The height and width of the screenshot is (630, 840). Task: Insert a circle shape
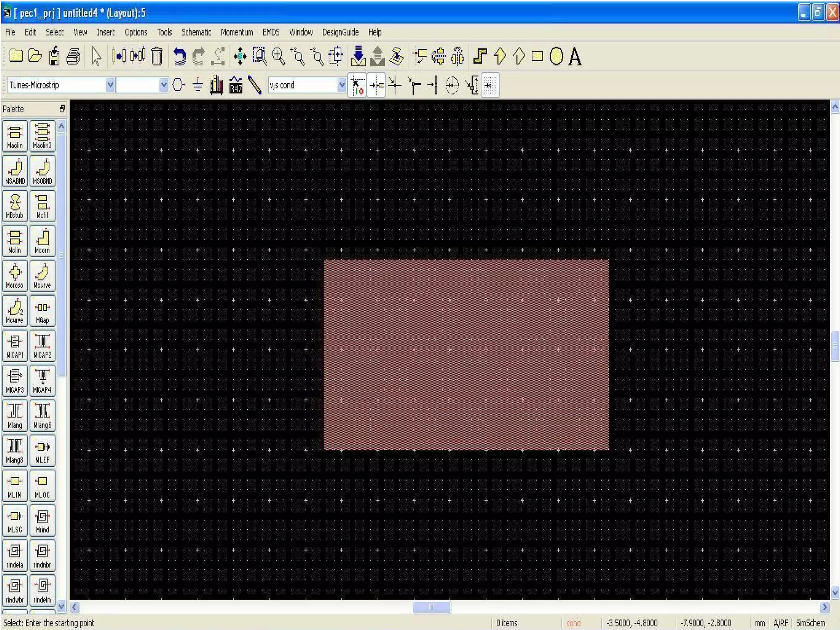[556, 56]
